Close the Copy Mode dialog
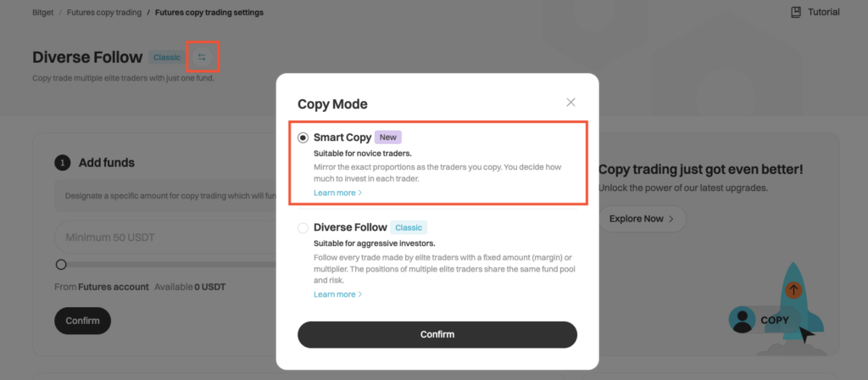Image resolution: width=868 pixels, height=380 pixels. 570,103
